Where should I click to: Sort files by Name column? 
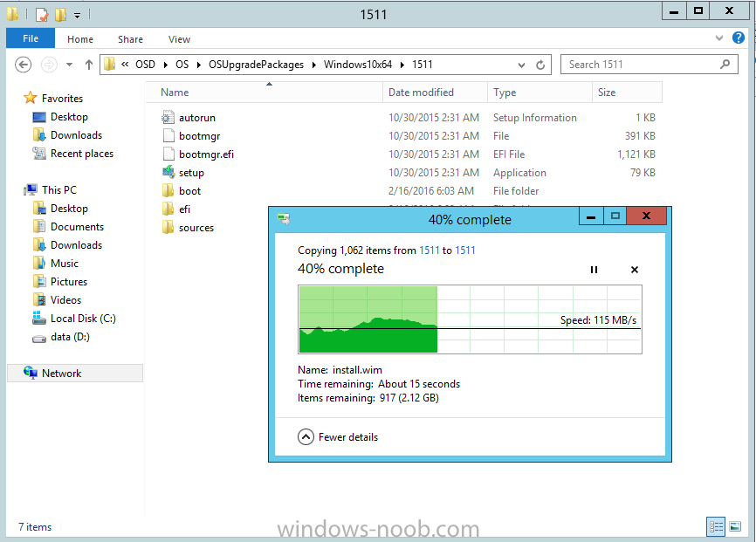coord(265,93)
